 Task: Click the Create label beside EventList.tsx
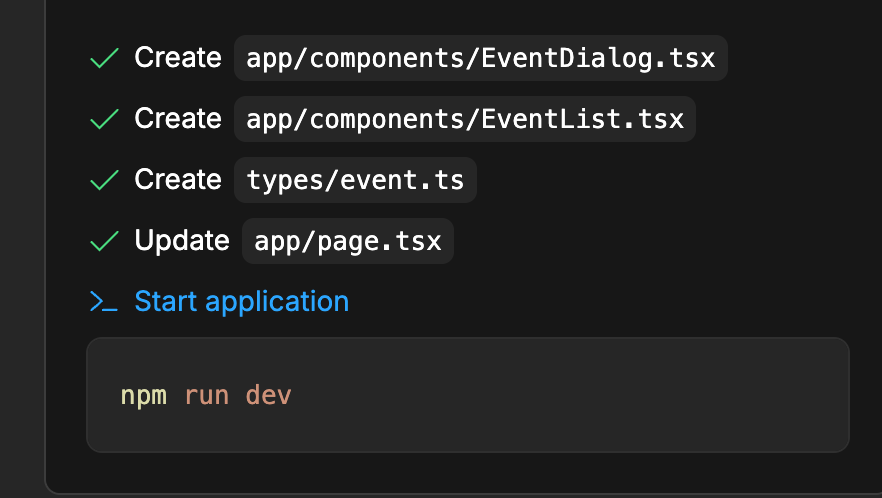[178, 118]
